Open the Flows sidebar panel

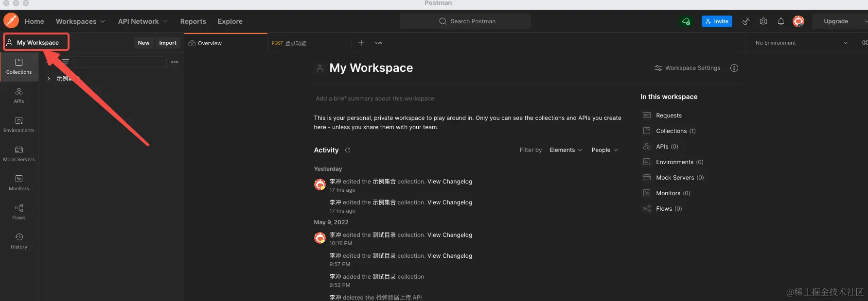pyautogui.click(x=19, y=212)
